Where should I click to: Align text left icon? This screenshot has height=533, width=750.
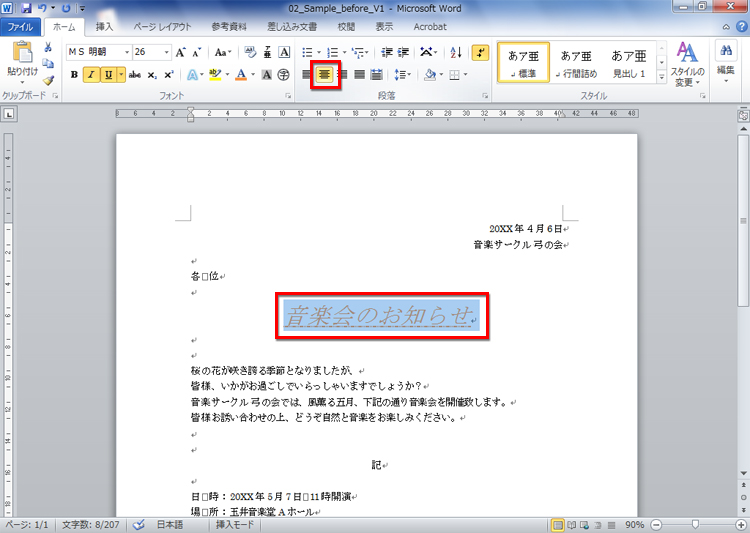click(x=307, y=75)
